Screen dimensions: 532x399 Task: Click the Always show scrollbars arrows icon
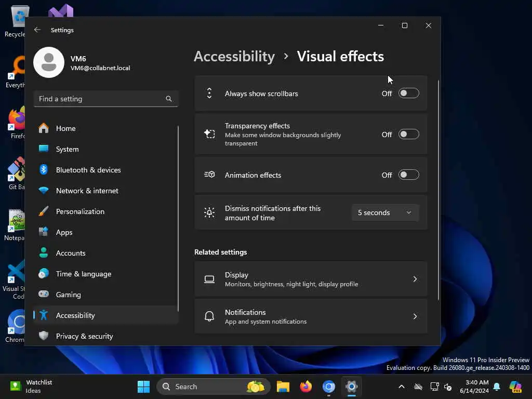pyautogui.click(x=209, y=94)
